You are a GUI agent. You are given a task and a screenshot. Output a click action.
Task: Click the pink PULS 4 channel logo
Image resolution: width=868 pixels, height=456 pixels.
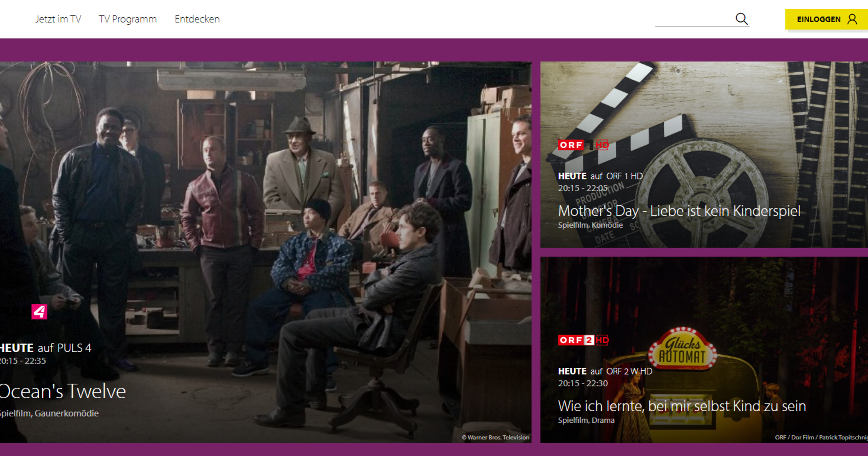[39, 312]
